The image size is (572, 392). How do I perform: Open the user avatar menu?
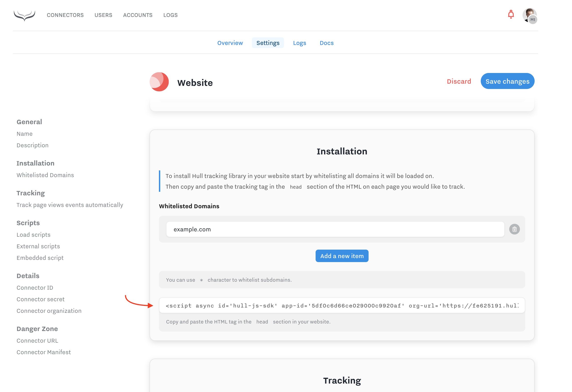click(529, 16)
